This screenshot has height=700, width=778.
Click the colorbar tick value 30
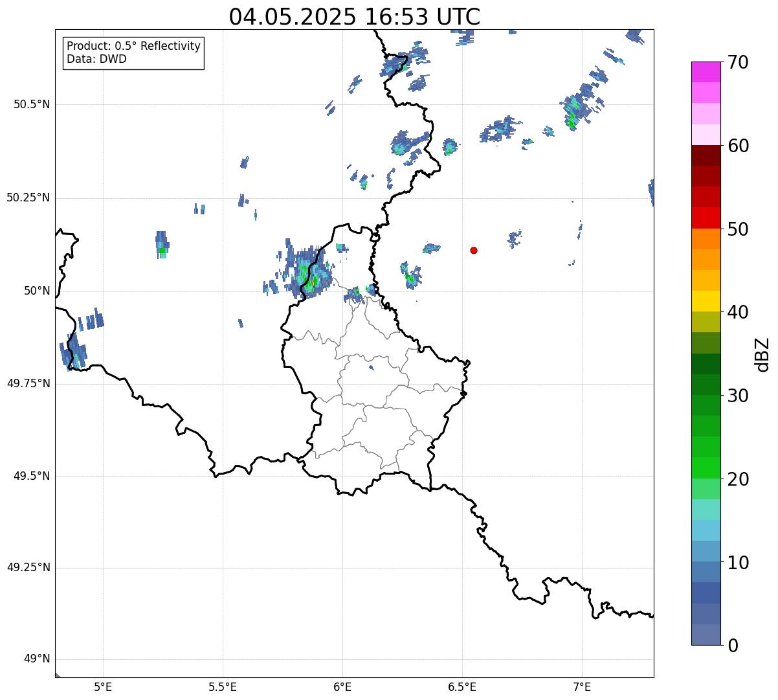(738, 396)
